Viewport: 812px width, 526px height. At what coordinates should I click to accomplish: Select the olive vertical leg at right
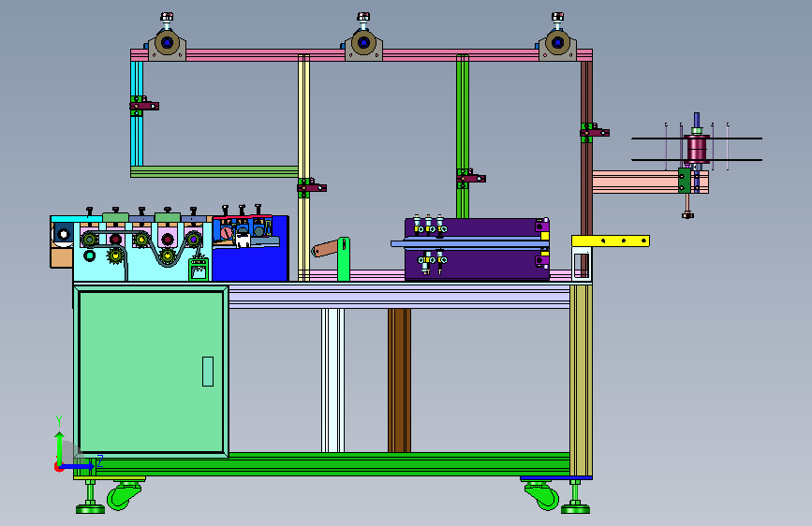[581, 380]
